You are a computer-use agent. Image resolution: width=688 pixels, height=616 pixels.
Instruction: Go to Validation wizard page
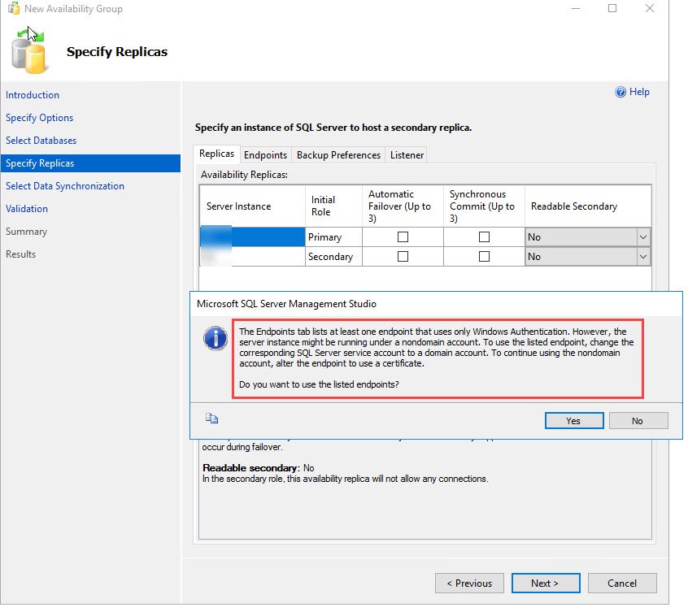[x=27, y=209]
